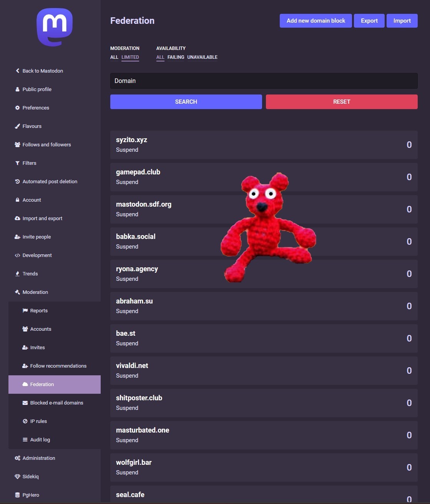
Task: Show all moderation entries
Action: (x=114, y=57)
